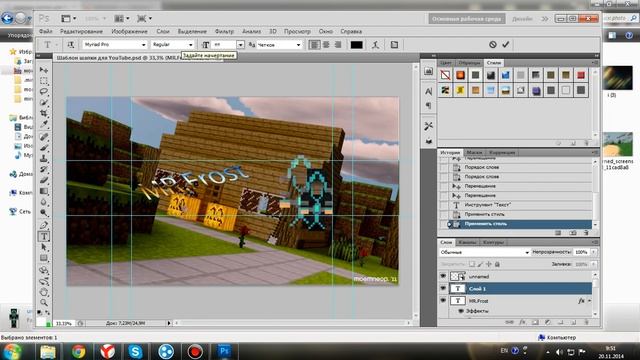Toggle lock all for the layer
Screen dimensions: 640x360
497,264
